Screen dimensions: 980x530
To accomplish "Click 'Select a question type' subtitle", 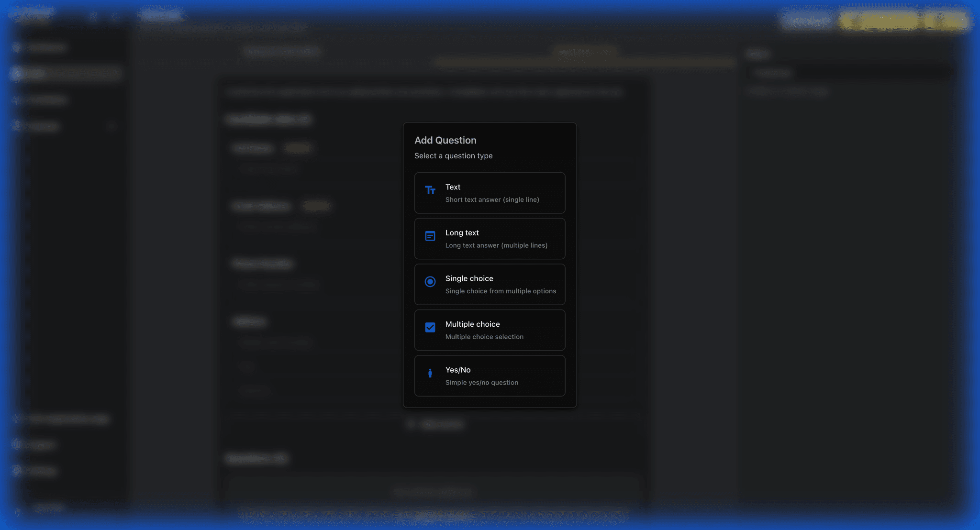I will click(x=454, y=156).
